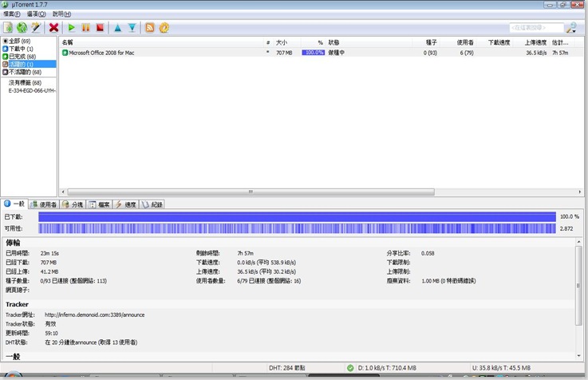
Task: Open Preferences via the gear icon
Action: click(x=164, y=27)
